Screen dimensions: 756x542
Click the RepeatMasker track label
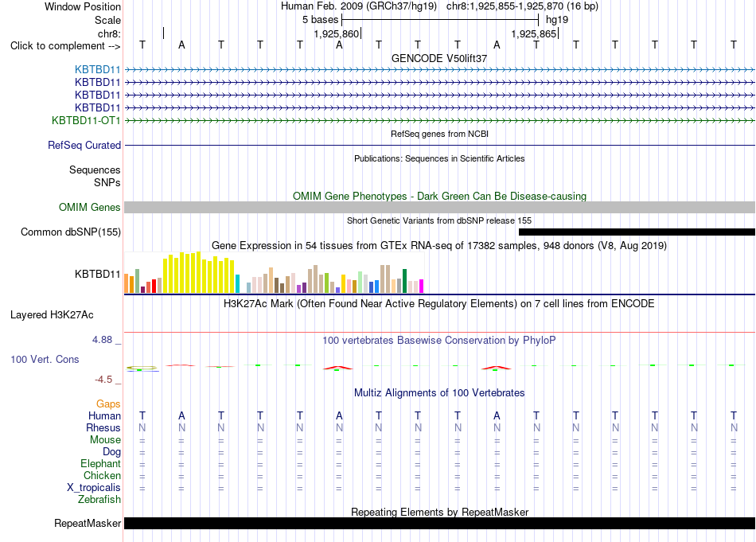tap(88, 524)
